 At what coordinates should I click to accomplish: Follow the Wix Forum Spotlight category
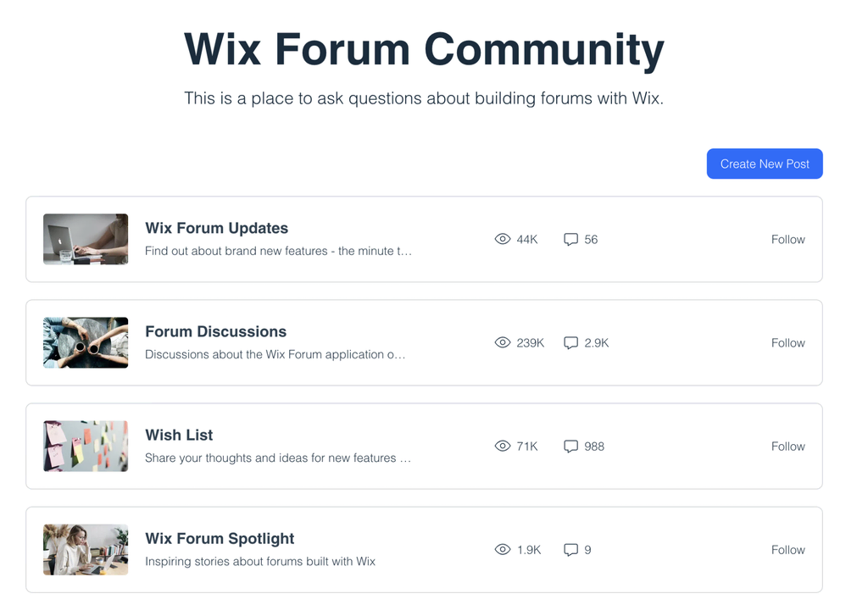787,550
